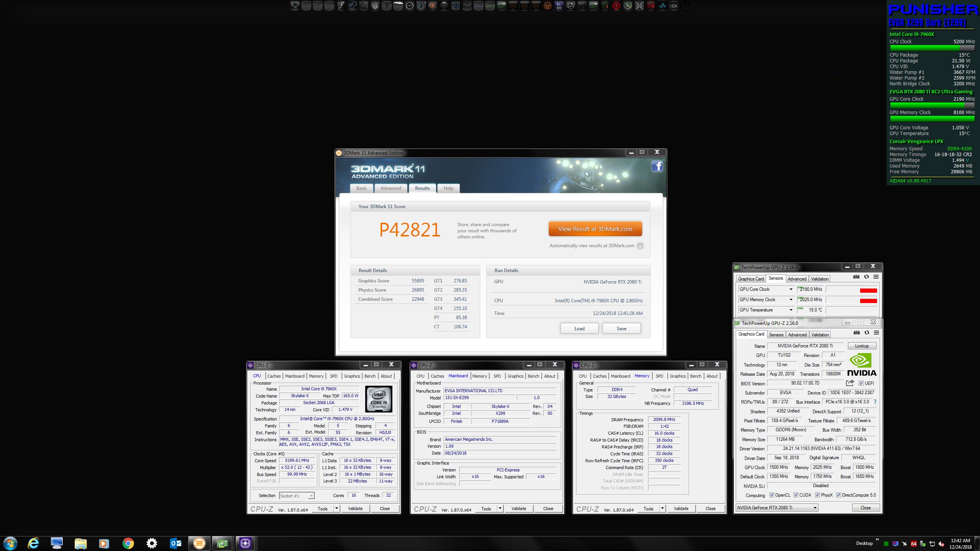The height and width of the screenshot is (551, 980).
Task: Click View Result at 3DMark.com button
Action: point(595,229)
